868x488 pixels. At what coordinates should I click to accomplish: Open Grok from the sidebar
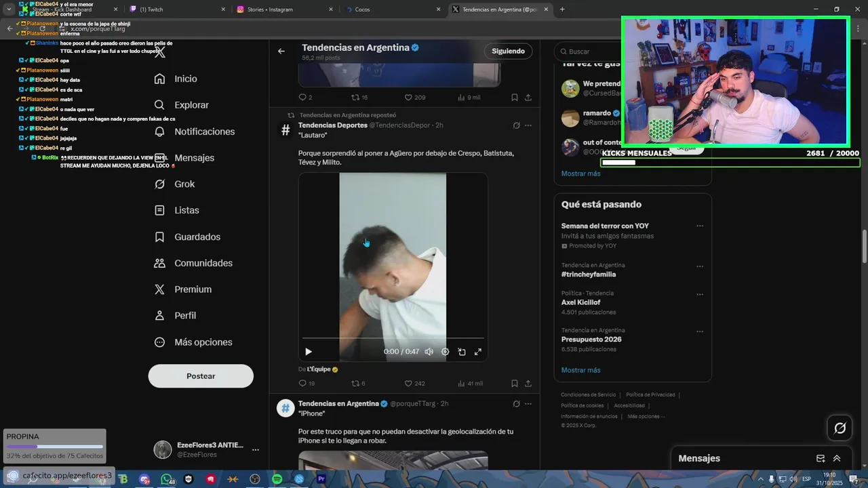(x=175, y=184)
